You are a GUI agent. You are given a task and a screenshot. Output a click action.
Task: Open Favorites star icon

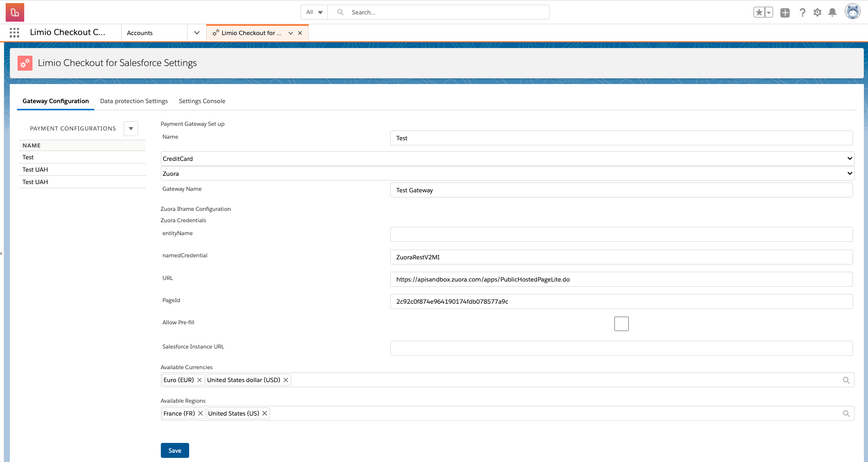759,12
